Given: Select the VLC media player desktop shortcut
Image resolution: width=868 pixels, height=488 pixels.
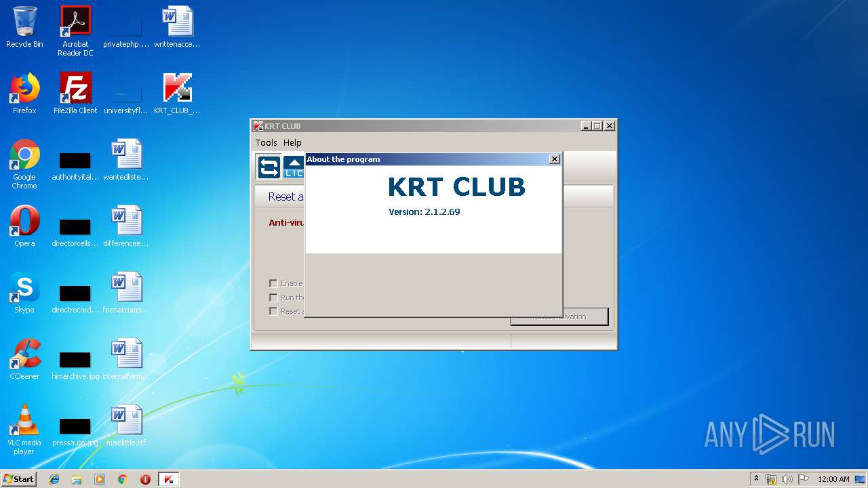Looking at the screenshot, I should (x=24, y=430).
